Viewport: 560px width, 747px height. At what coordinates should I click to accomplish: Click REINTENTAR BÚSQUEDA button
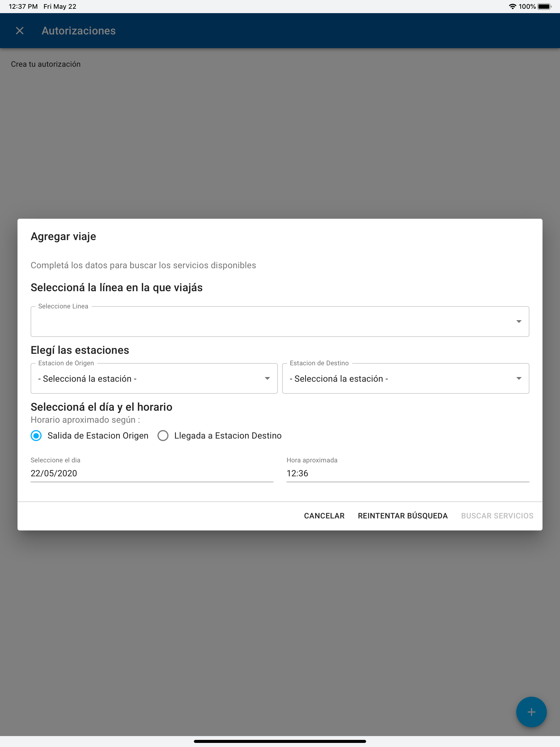(x=402, y=516)
